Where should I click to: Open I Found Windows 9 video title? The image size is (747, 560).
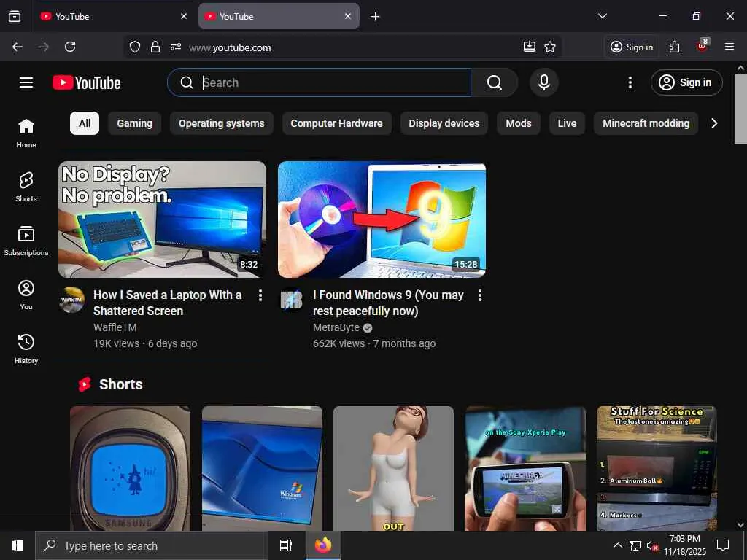(x=388, y=303)
